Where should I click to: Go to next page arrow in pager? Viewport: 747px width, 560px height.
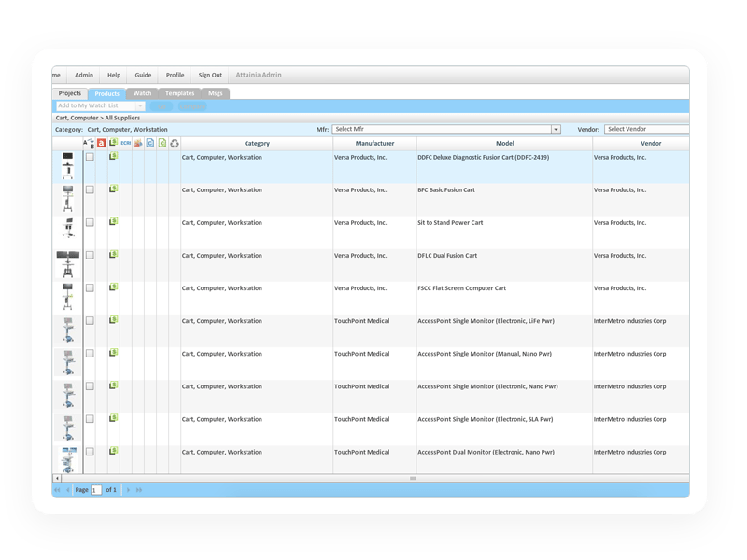[128, 490]
